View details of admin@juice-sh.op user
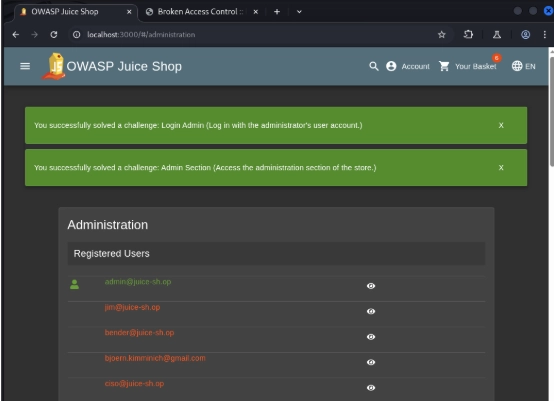The width and height of the screenshot is (554, 401). click(x=371, y=286)
